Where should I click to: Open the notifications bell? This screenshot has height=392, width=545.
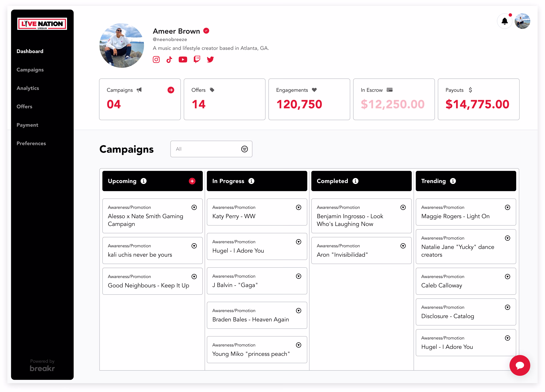point(504,21)
